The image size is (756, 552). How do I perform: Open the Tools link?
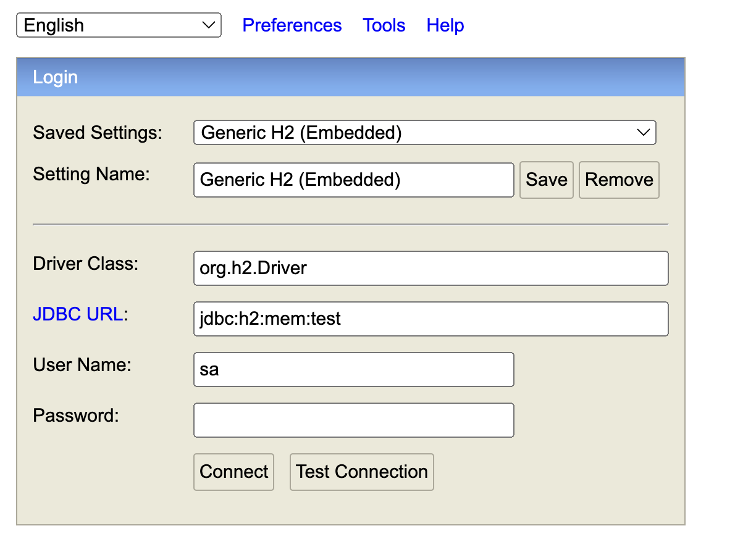click(384, 25)
